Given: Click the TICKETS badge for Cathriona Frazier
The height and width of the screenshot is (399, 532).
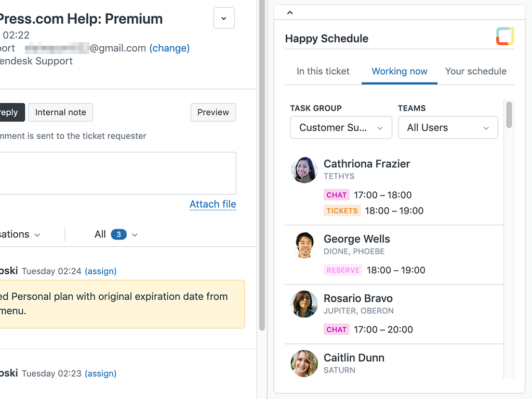Looking at the screenshot, I should point(342,211).
